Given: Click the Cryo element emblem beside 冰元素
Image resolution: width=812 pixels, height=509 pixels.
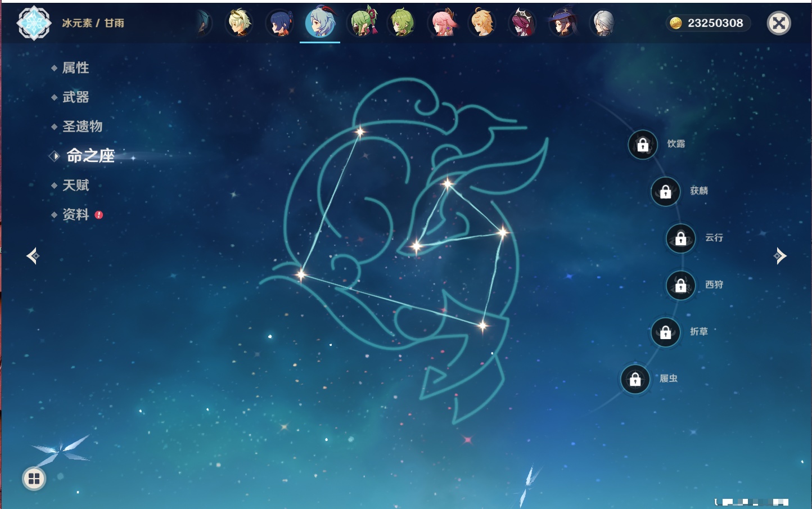Looking at the screenshot, I should [34, 23].
